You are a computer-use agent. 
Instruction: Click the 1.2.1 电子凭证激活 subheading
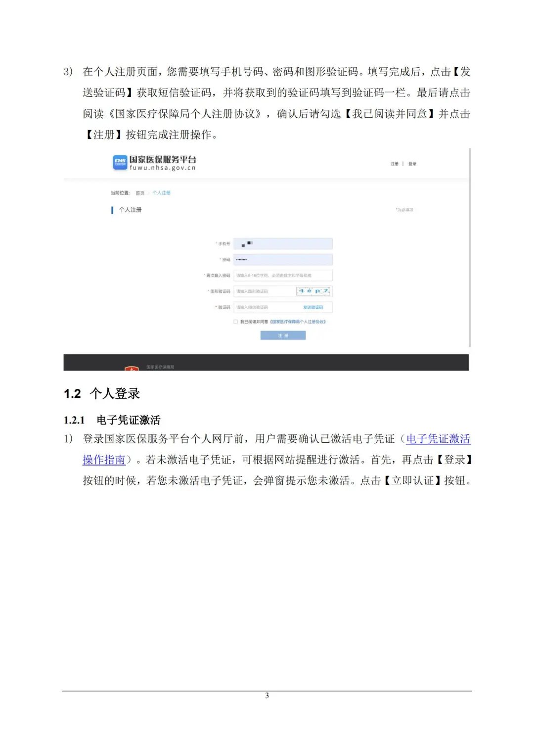coord(112,420)
